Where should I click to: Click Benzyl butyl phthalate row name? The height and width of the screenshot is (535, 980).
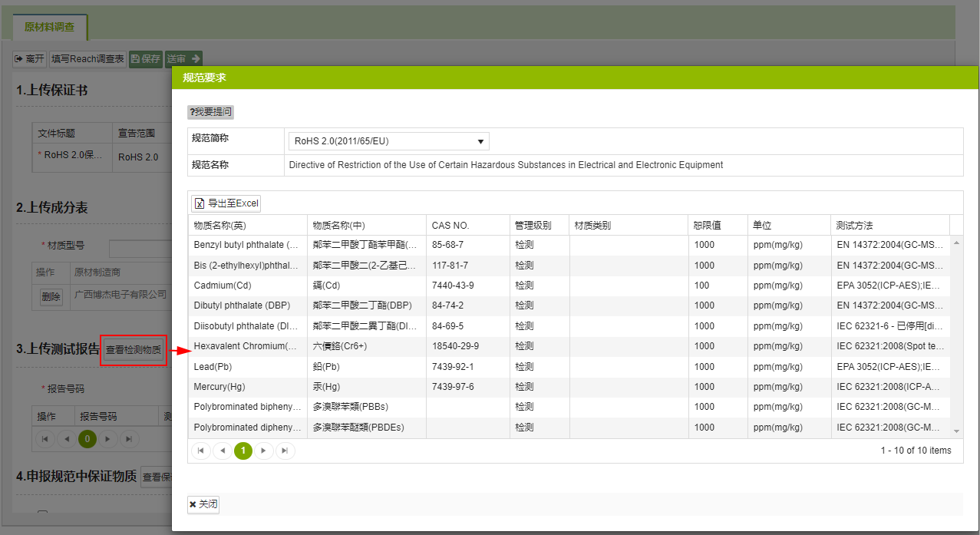(x=246, y=245)
